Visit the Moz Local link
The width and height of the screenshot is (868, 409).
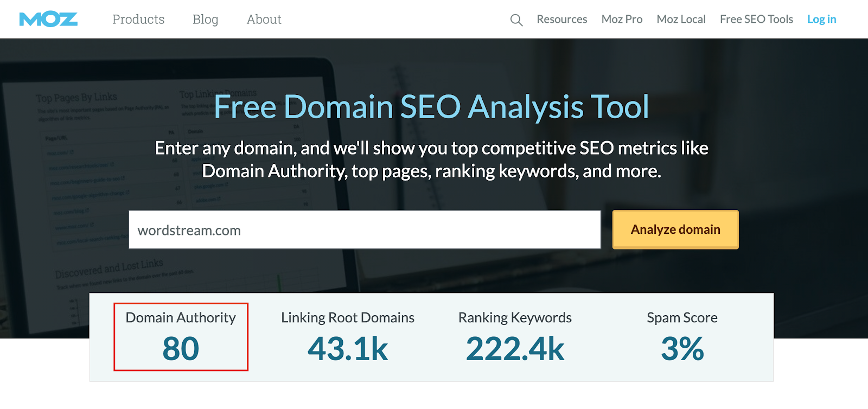681,20
